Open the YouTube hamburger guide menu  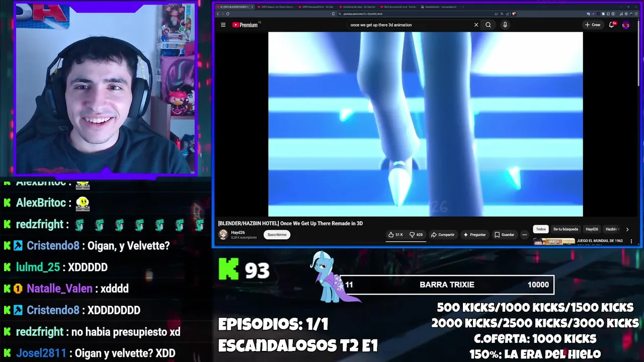click(x=223, y=25)
